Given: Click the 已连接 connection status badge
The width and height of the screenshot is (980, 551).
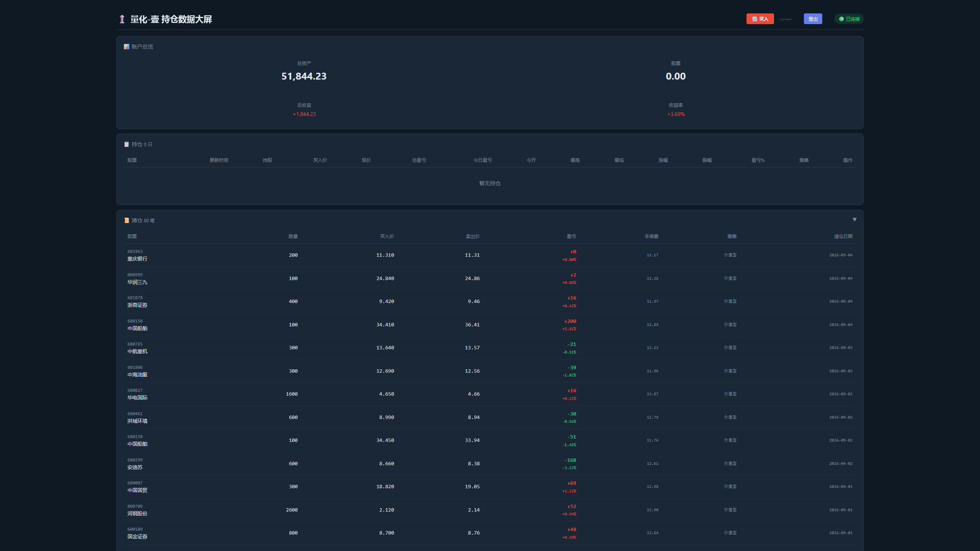Looking at the screenshot, I should pos(849,19).
